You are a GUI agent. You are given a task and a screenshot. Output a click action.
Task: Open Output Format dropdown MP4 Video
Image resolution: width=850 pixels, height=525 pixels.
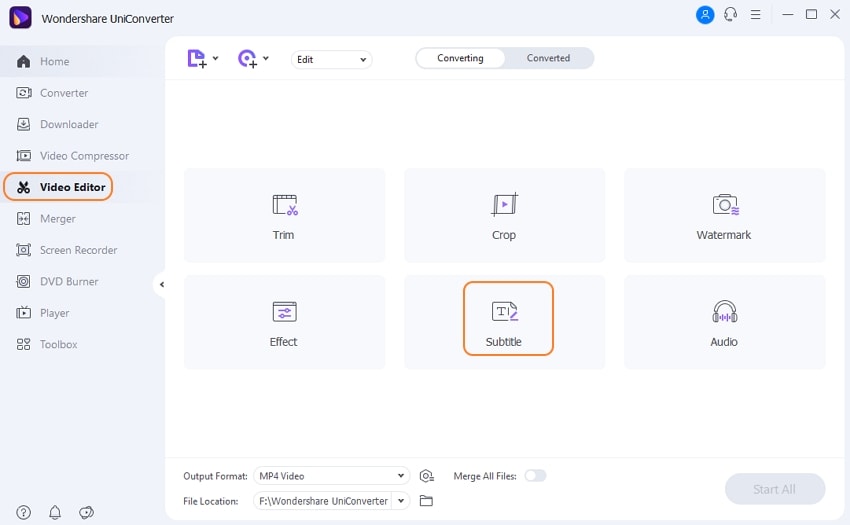coord(331,476)
